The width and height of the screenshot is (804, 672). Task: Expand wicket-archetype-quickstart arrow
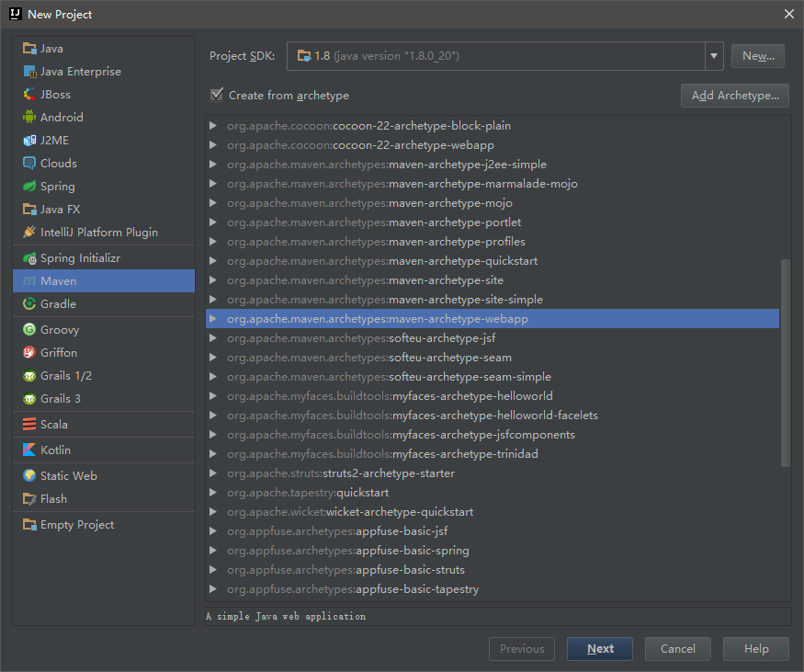tap(213, 512)
